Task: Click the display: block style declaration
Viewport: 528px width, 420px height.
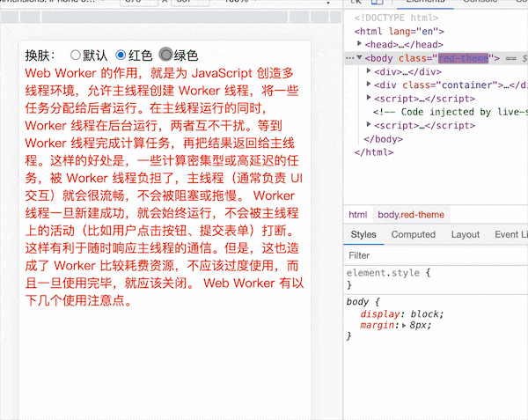Action: pyautogui.click(x=402, y=314)
